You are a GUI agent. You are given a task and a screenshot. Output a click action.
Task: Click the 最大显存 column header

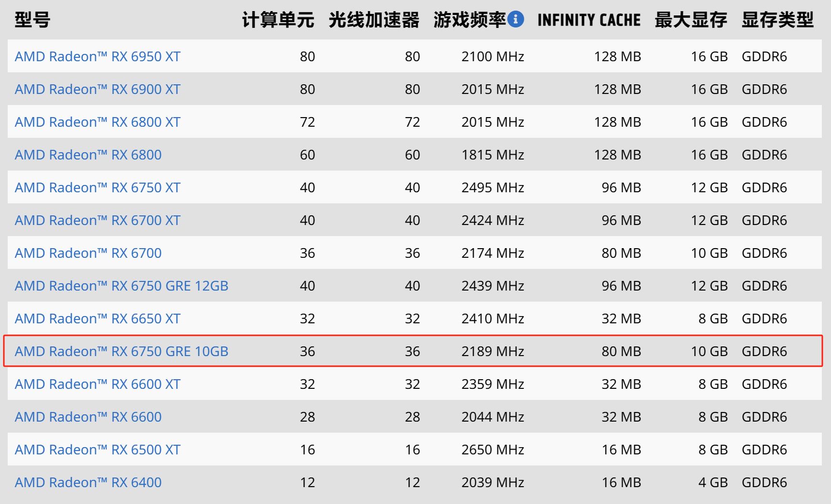click(691, 20)
